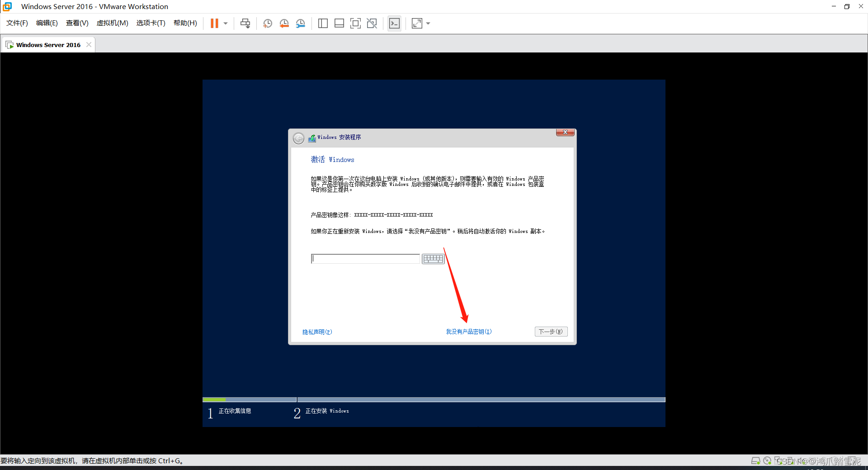Click the 下一步(N) button
This screenshot has width=868, height=470.
click(x=551, y=332)
